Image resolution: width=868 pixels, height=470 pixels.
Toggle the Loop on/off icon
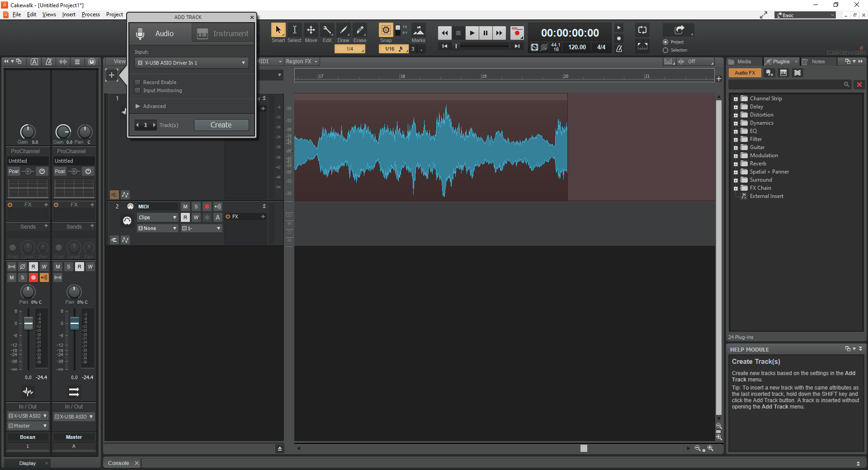pyautogui.click(x=642, y=30)
